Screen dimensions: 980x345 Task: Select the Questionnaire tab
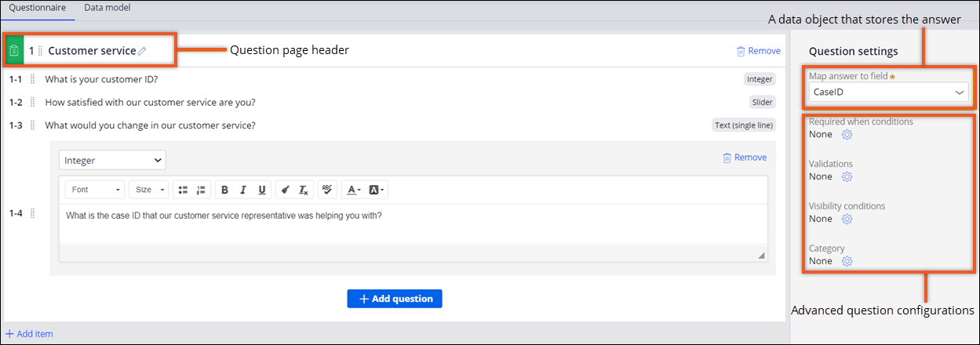point(38,8)
